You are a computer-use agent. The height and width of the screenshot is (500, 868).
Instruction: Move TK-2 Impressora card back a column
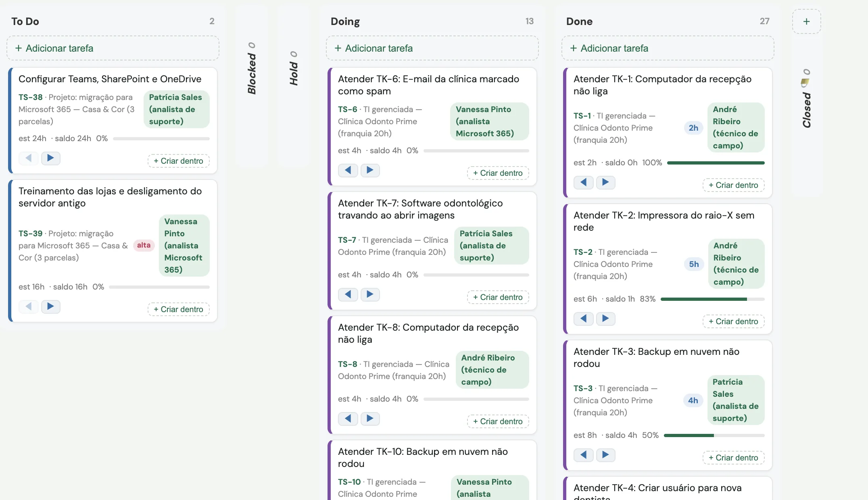(584, 319)
